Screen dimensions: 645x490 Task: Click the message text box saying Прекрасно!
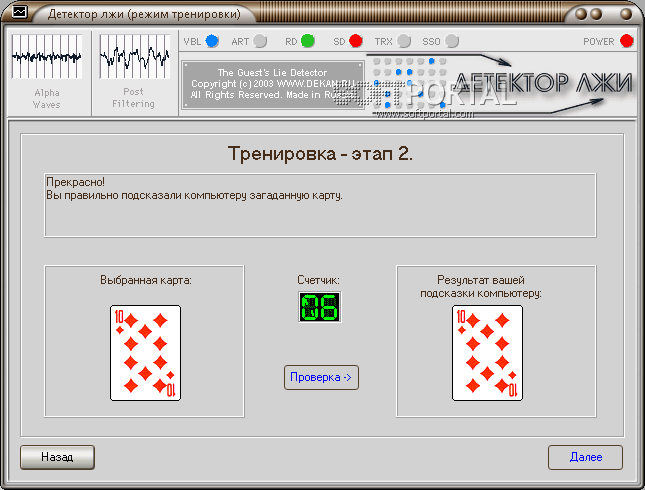coord(320,205)
